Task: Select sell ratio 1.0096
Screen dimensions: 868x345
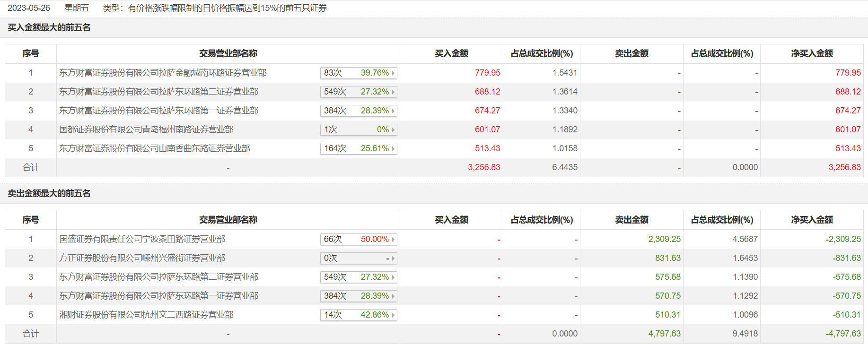Action: [745, 315]
